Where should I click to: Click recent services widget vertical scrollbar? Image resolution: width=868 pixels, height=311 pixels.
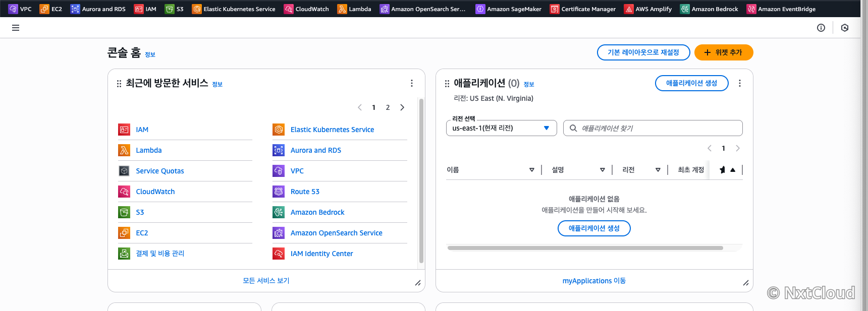click(x=421, y=180)
